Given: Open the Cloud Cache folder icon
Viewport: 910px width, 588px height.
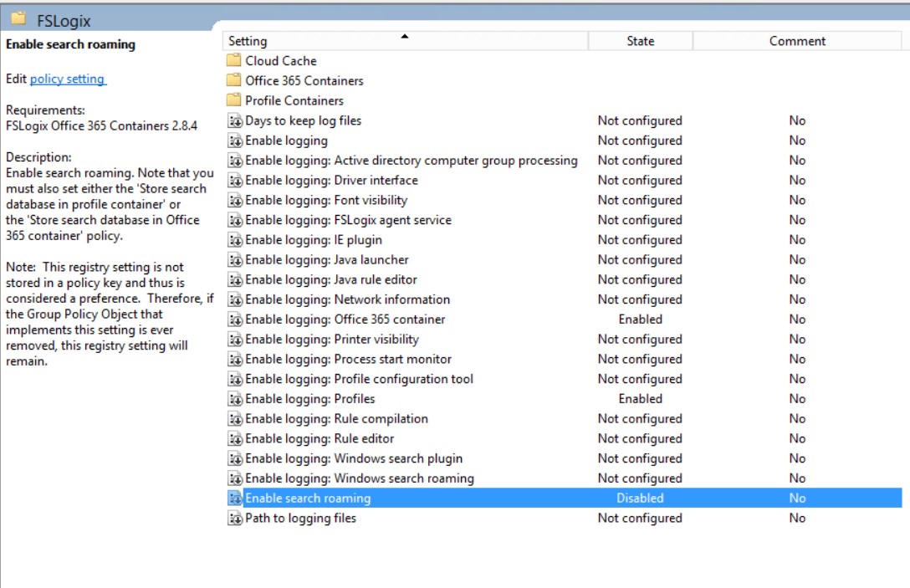Looking at the screenshot, I should pos(234,60).
